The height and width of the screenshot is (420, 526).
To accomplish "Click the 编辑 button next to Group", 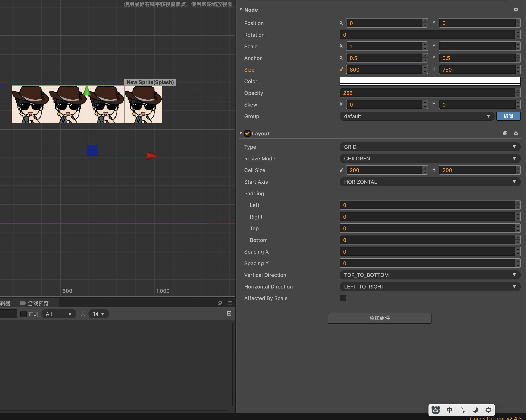I will click(x=508, y=116).
